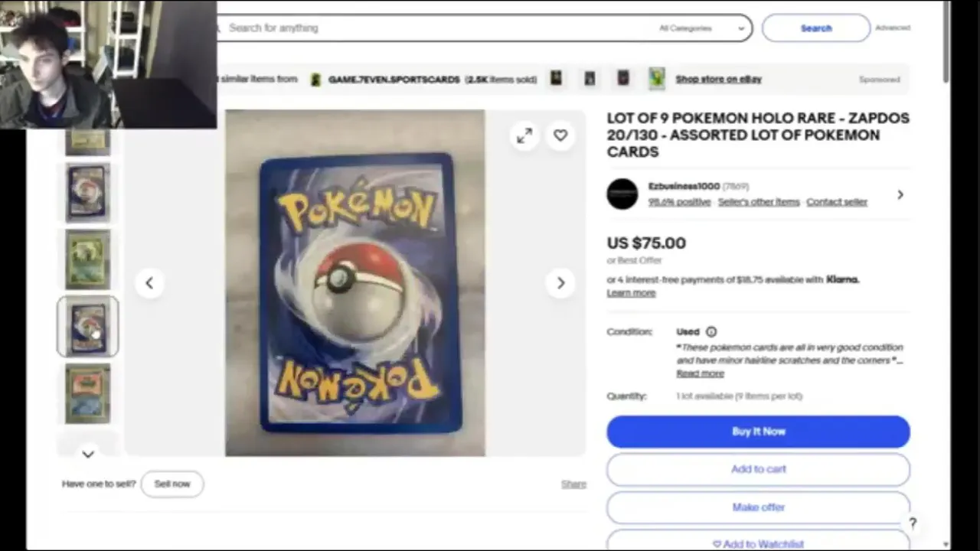
Task: Focus the Search for anything field
Action: [x=436, y=28]
